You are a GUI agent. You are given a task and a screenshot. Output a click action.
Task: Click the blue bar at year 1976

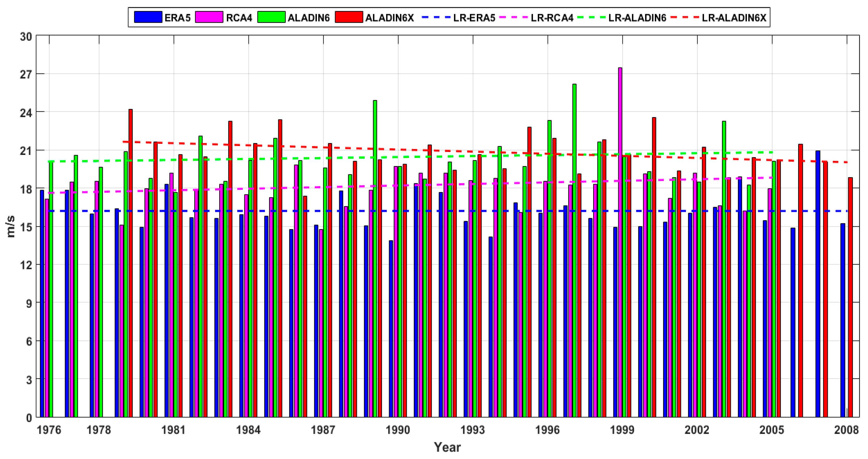click(42, 303)
